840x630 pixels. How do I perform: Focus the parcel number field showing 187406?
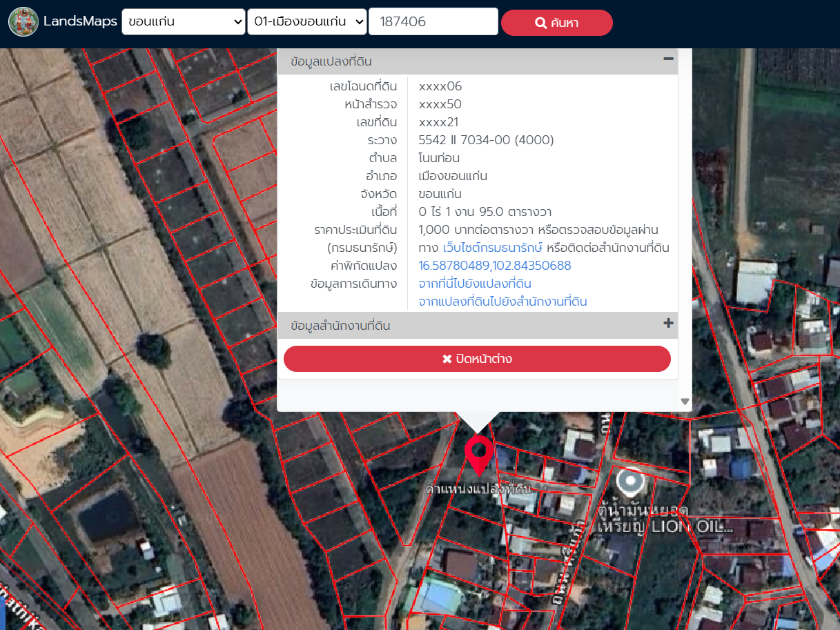point(433,21)
